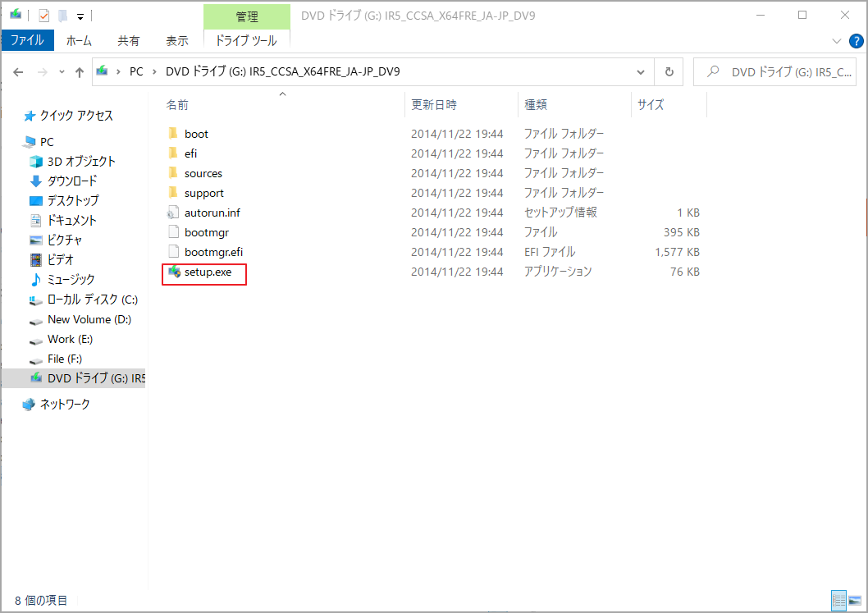This screenshot has width=868, height=613.
Task: Click the chevron before PC in address bar
Action: 118,72
